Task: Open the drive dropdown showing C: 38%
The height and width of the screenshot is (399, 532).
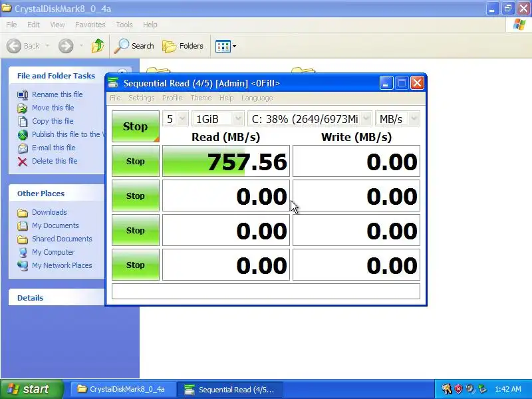Action: [310, 119]
